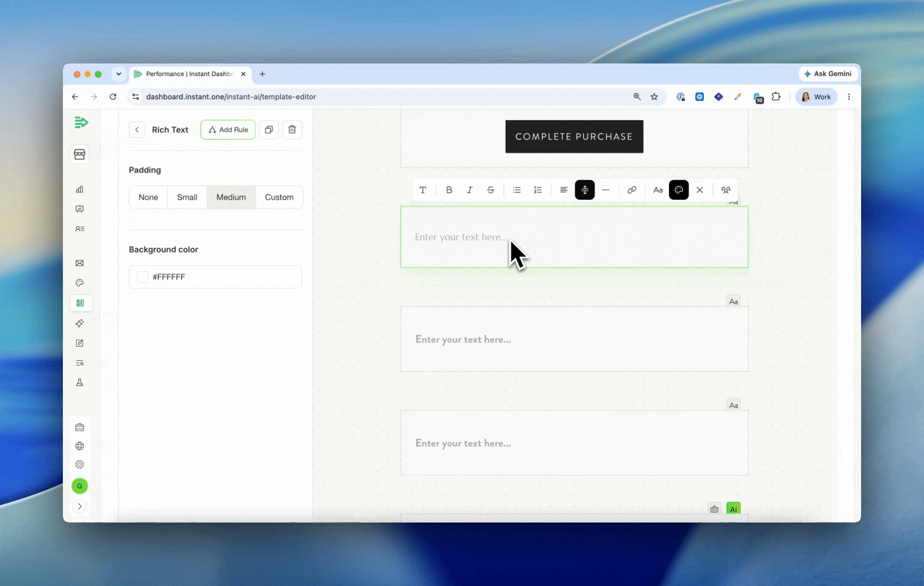Screen dimensions: 924x586
Task: Open the store icon in sidebar
Action: coord(80,155)
